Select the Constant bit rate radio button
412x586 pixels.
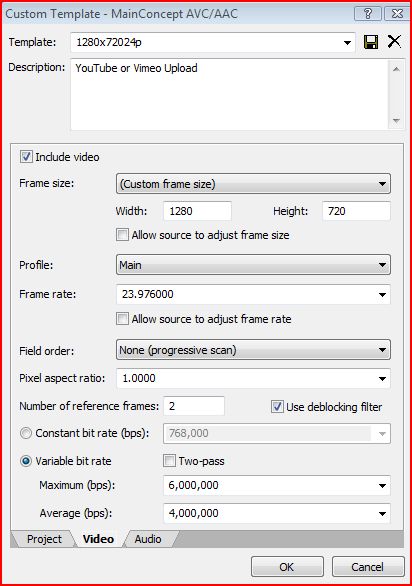pyautogui.click(x=26, y=433)
